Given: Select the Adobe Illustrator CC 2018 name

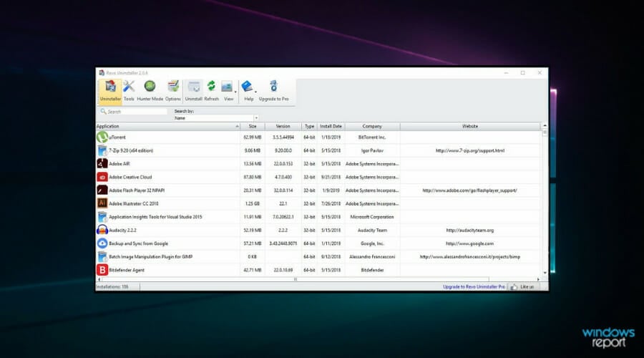Looking at the screenshot, I should point(134,203).
